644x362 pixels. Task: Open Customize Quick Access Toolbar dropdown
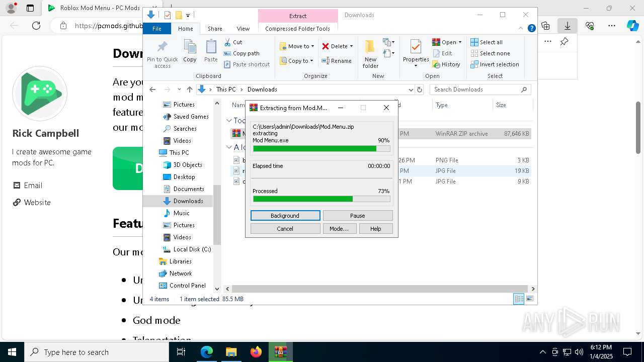[188, 15]
